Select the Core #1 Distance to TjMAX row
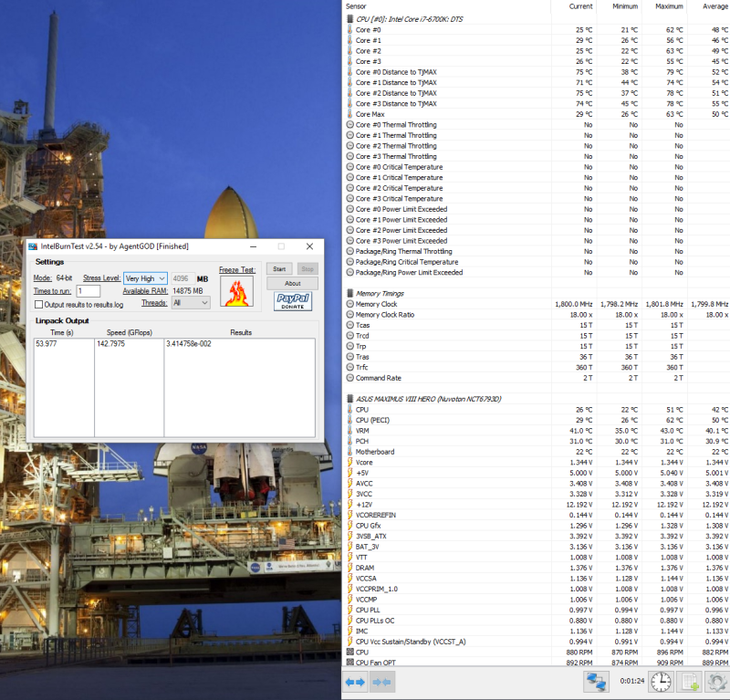 tap(537, 82)
